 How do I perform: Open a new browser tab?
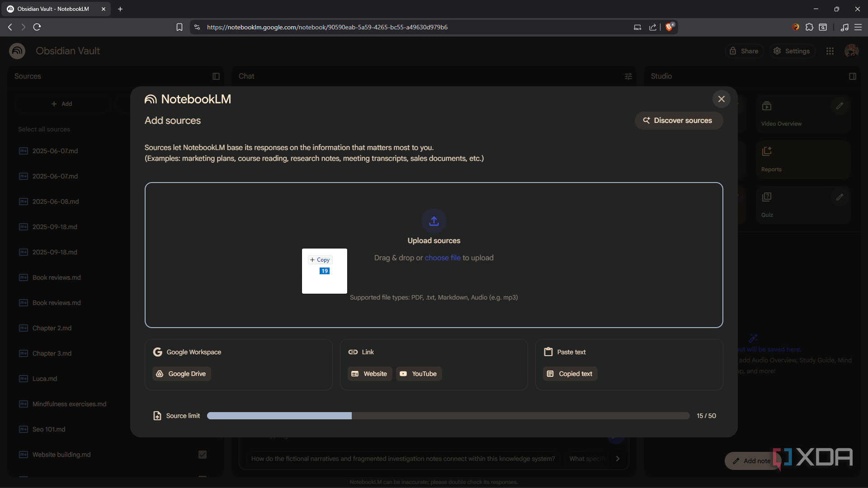120,9
